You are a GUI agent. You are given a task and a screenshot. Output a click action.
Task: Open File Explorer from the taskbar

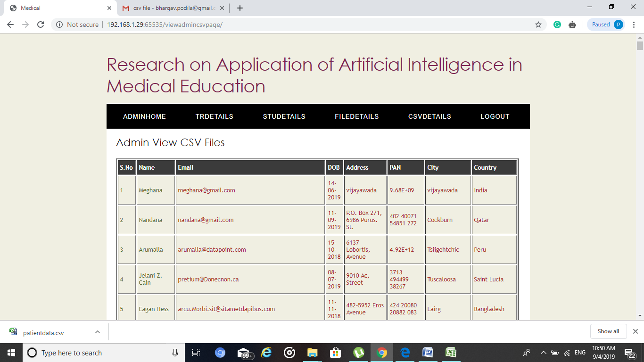pos(313,353)
